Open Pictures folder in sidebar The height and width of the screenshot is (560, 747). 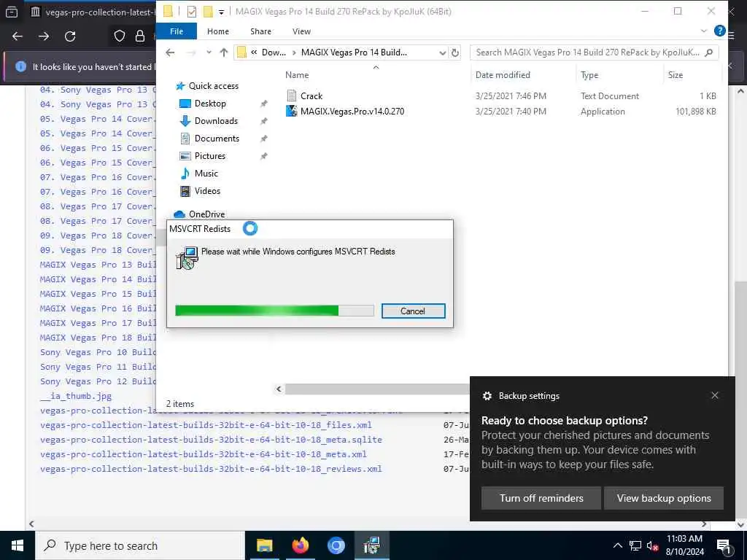(209, 156)
